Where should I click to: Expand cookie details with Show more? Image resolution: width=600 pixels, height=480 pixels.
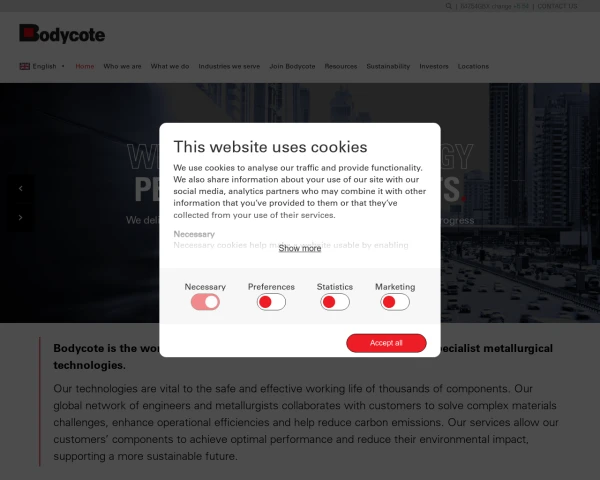pos(300,248)
